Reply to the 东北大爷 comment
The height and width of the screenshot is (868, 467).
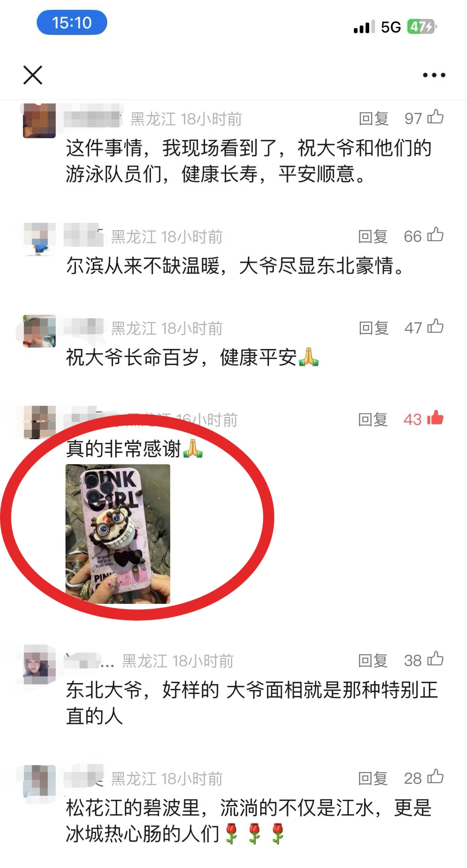click(x=373, y=661)
